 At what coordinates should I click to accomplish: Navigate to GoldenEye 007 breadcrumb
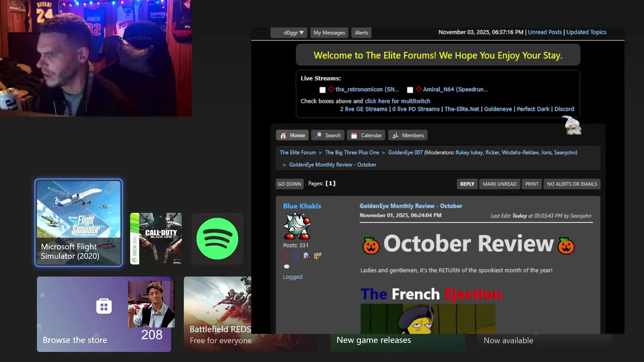tap(406, 152)
